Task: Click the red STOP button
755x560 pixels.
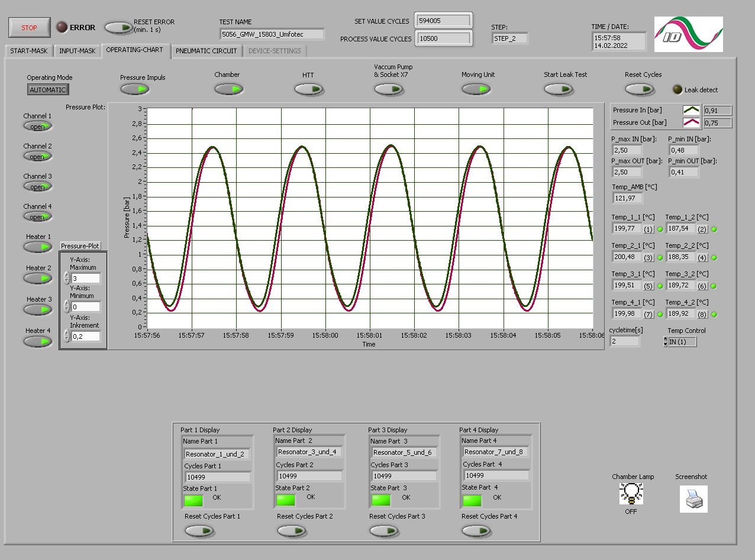Action: [x=29, y=27]
